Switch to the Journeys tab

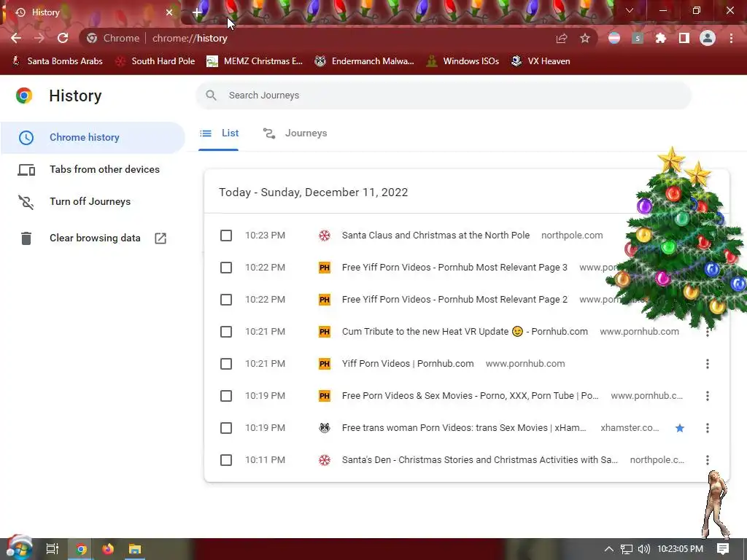click(x=295, y=133)
